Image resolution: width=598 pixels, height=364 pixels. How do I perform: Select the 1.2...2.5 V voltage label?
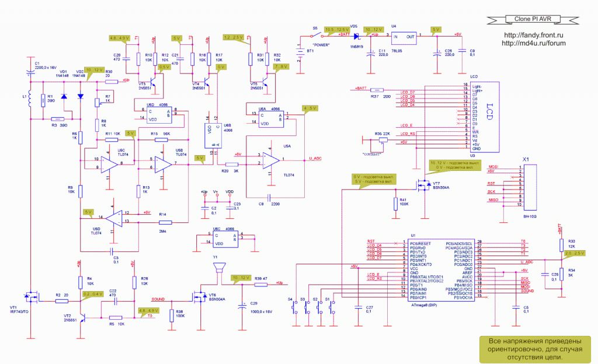pos(234,37)
